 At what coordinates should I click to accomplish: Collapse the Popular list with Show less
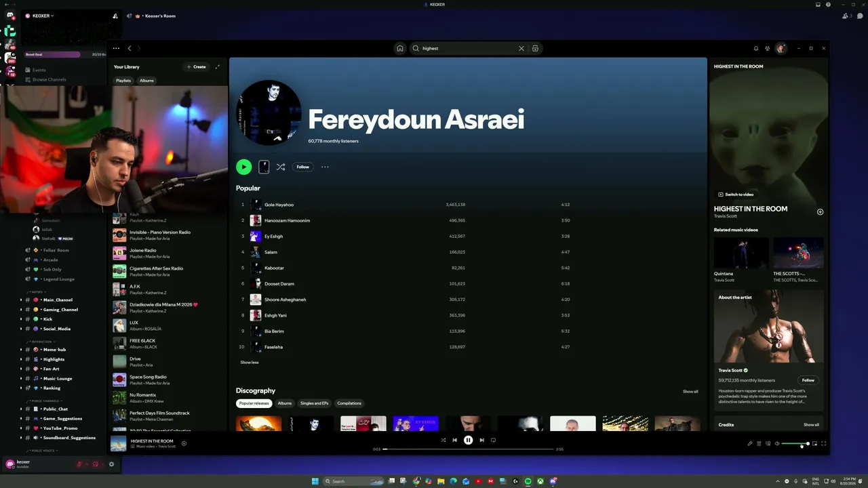(249, 363)
